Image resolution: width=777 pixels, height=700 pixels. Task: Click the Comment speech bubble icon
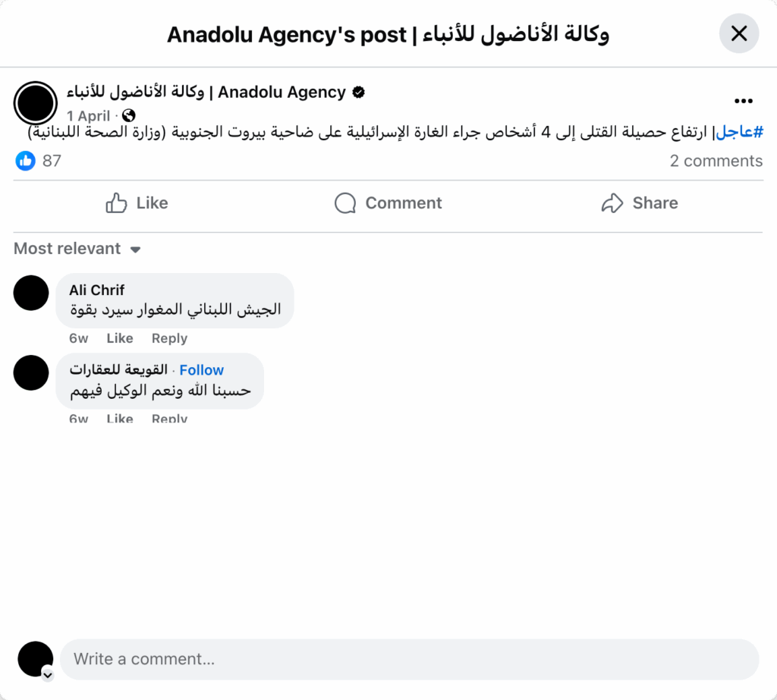coord(345,203)
